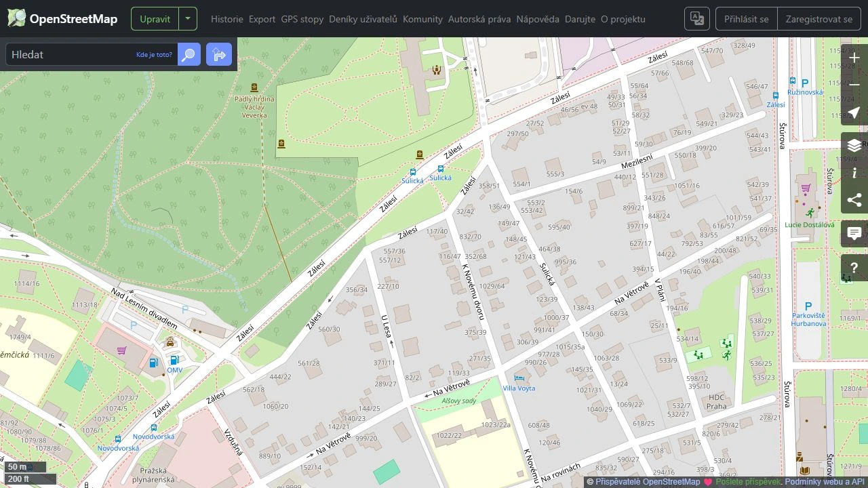Screen dimensions: 868x488
Task: Click the Alšovy sady park label
Action: tap(459, 401)
